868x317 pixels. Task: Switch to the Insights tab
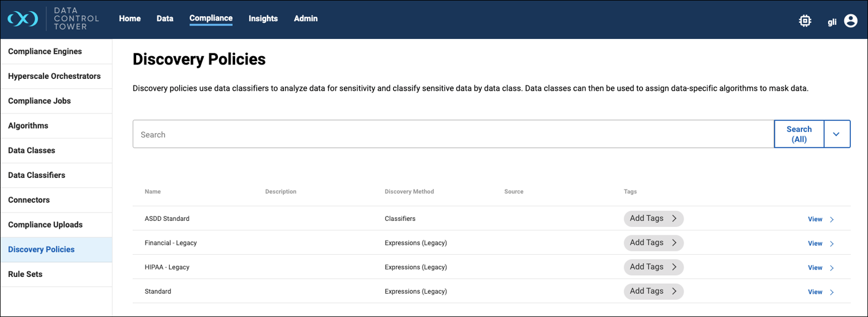point(263,18)
